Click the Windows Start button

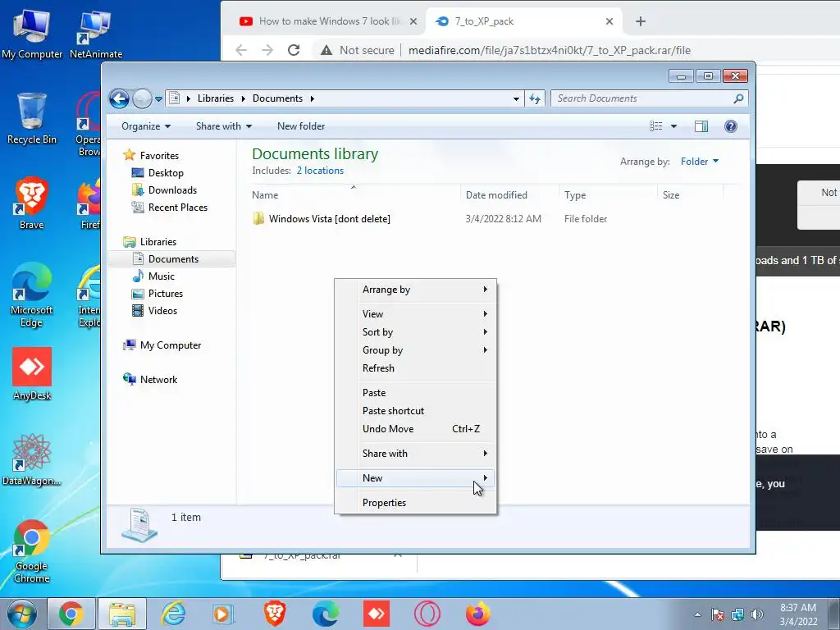21,614
